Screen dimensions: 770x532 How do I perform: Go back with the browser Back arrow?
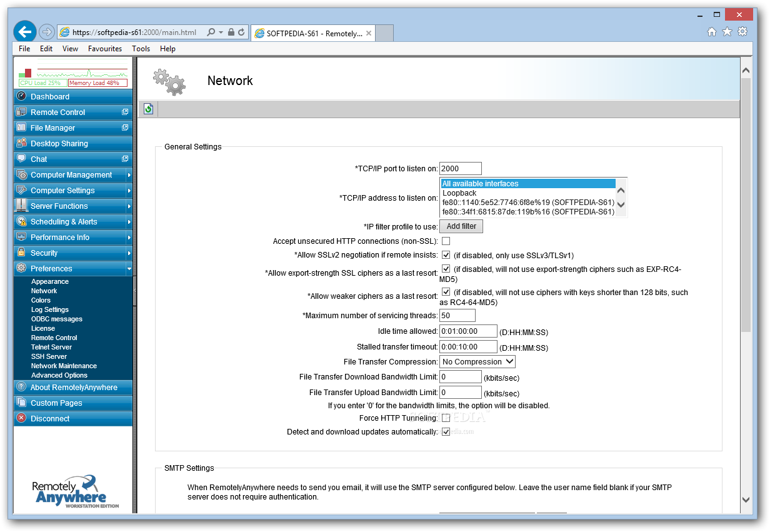(25, 31)
